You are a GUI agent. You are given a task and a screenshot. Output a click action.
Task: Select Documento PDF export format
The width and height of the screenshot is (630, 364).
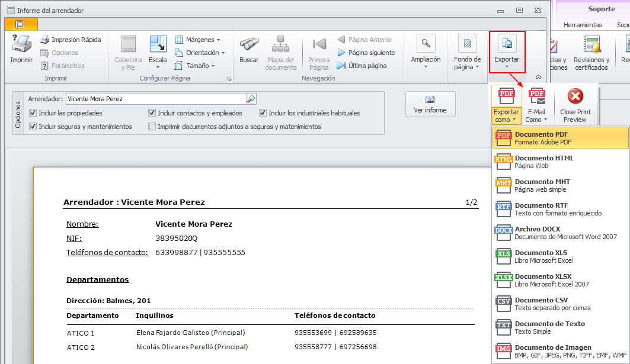click(561, 138)
